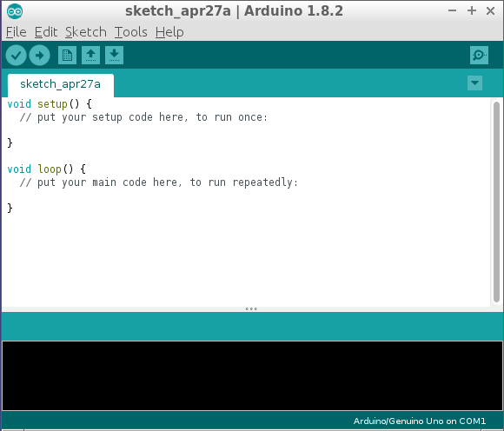Open the Help menu
Image resolution: width=504 pixels, height=431 pixels.
169,32
